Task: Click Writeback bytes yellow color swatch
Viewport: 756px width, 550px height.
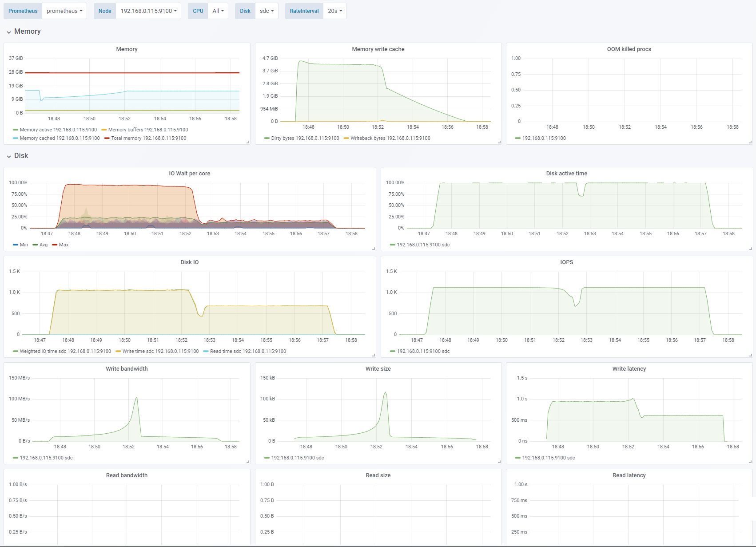Action: tap(346, 138)
